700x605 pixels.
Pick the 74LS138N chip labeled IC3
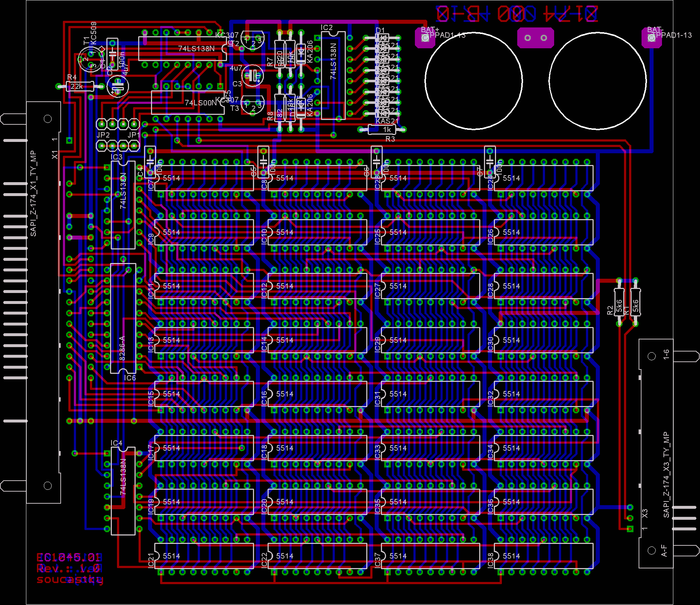coord(123,205)
